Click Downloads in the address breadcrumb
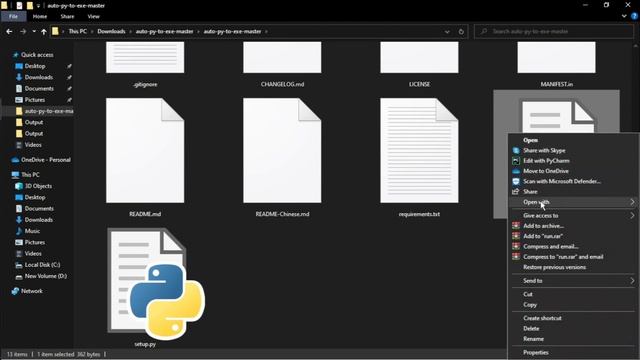Viewport: 640px width, 360px height. (x=111, y=31)
